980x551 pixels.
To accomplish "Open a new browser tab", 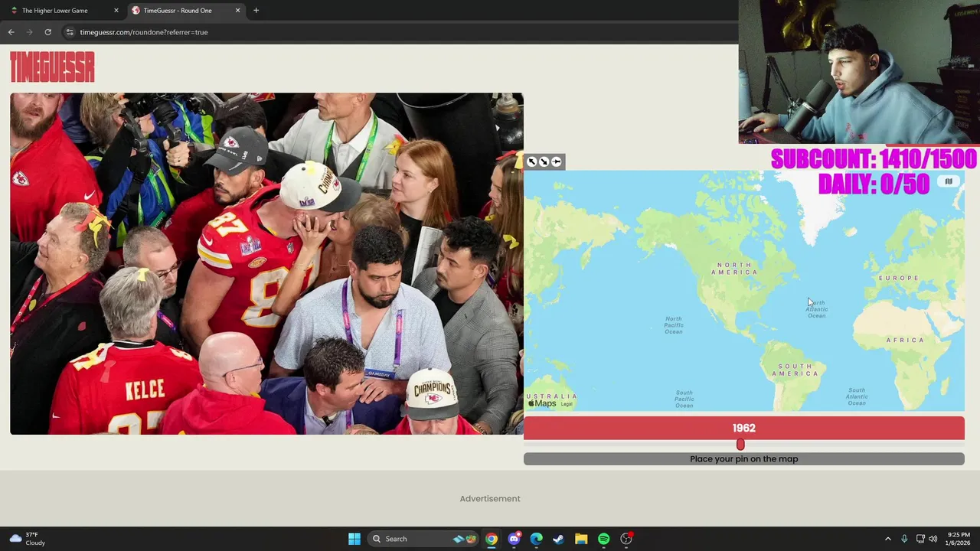I will [x=256, y=11].
